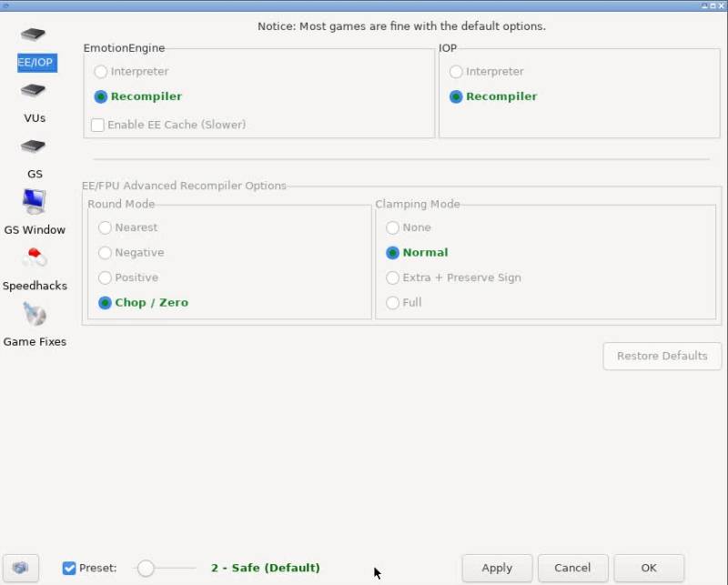Open the GS Window monitor icon
Image resolution: width=728 pixels, height=585 pixels.
coord(34,201)
